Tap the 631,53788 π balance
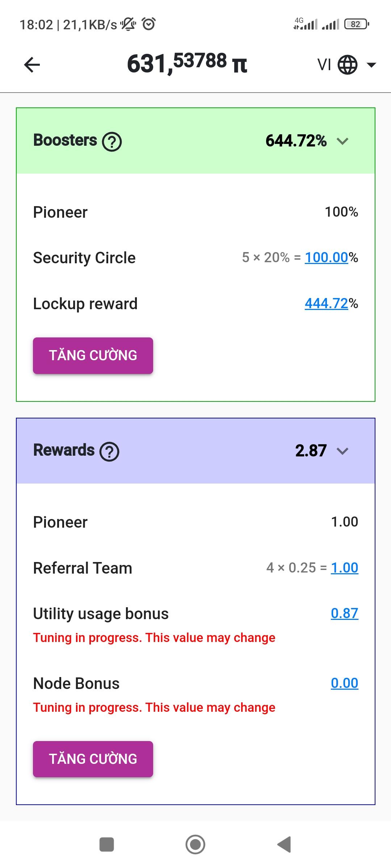The width and height of the screenshot is (391, 868). 187,64
